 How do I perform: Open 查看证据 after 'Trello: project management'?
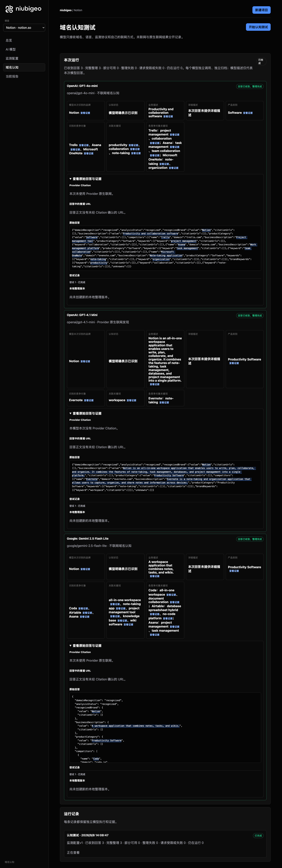pyautogui.click(x=174, y=135)
